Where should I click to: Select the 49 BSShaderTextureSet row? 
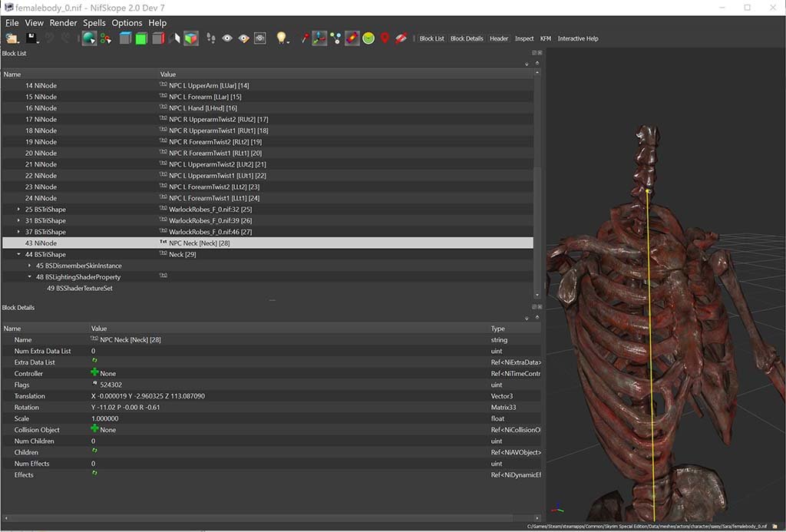[268, 289]
